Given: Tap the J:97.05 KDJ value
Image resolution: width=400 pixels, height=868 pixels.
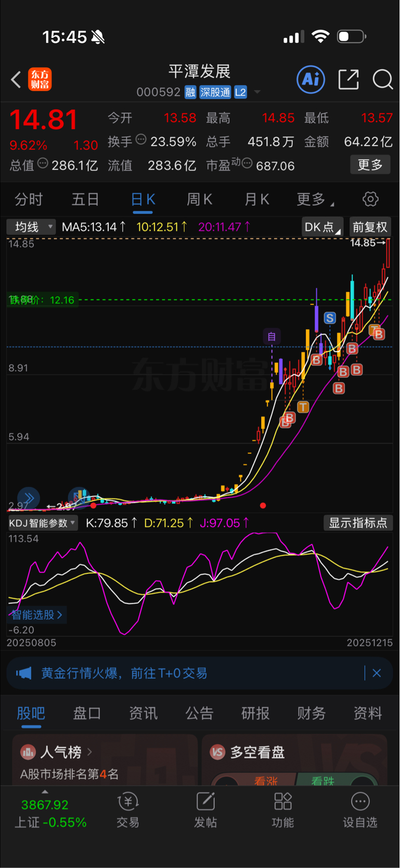Looking at the screenshot, I should click(x=224, y=523).
